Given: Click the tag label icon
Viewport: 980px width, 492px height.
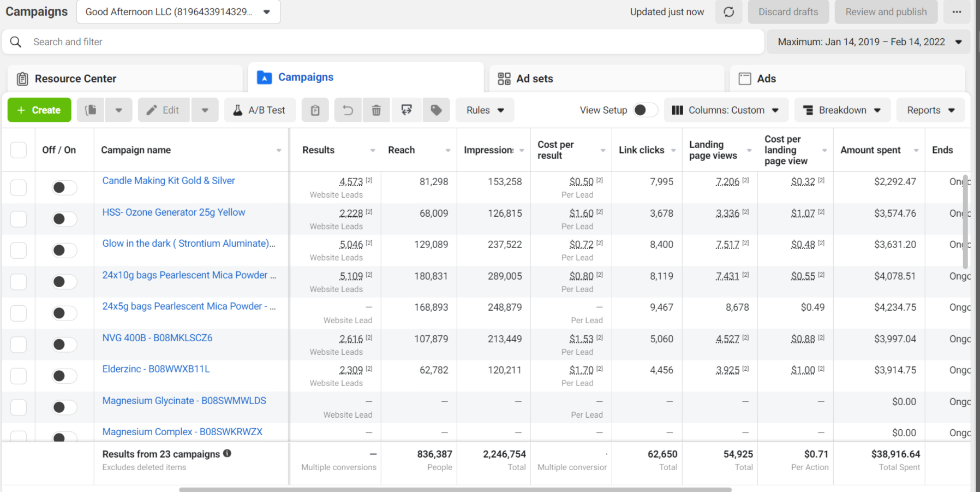Looking at the screenshot, I should pos(436,110).
